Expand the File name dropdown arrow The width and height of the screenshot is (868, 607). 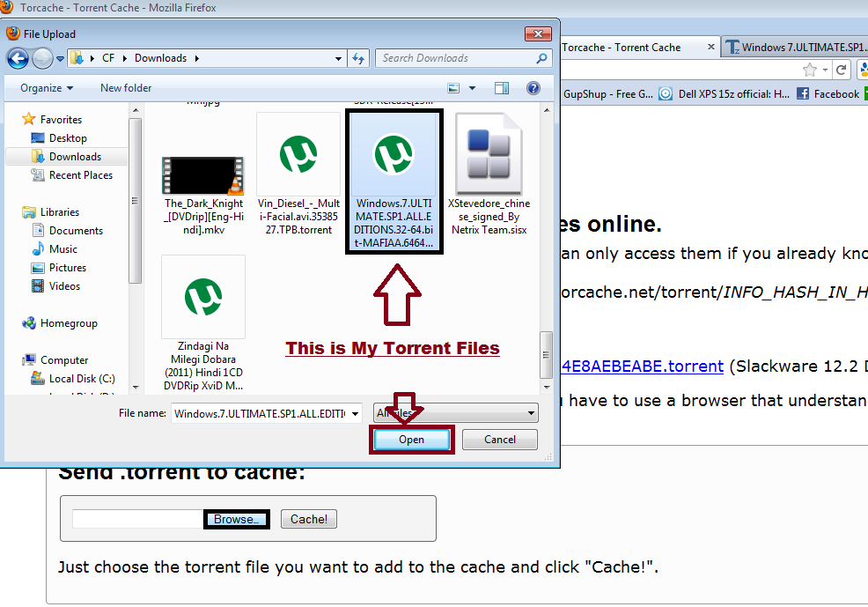click(x=356, y=414)
